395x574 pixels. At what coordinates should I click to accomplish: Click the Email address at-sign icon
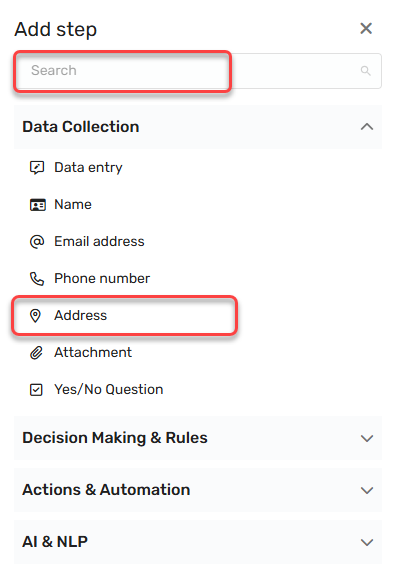(37, 242)
